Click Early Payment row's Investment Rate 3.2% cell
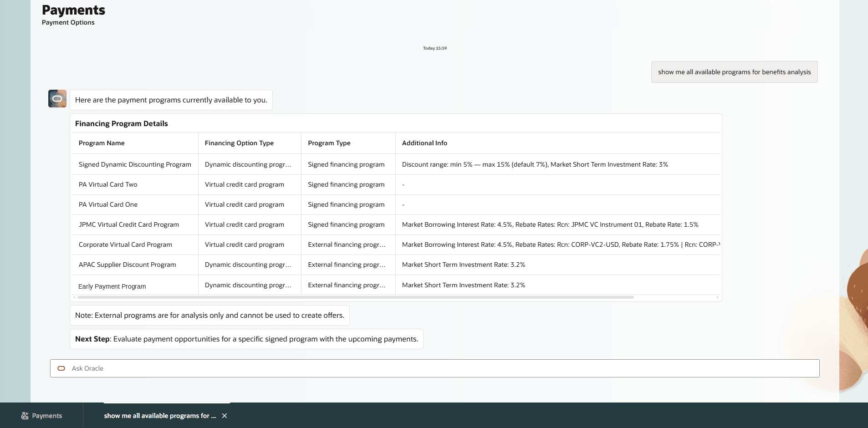The image size is (868, 428). click(x=558, y=285)
